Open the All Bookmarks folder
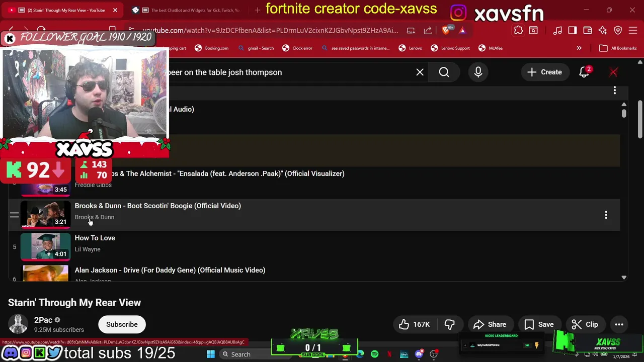The image size is (644, 362). click(x=618, y=48)
